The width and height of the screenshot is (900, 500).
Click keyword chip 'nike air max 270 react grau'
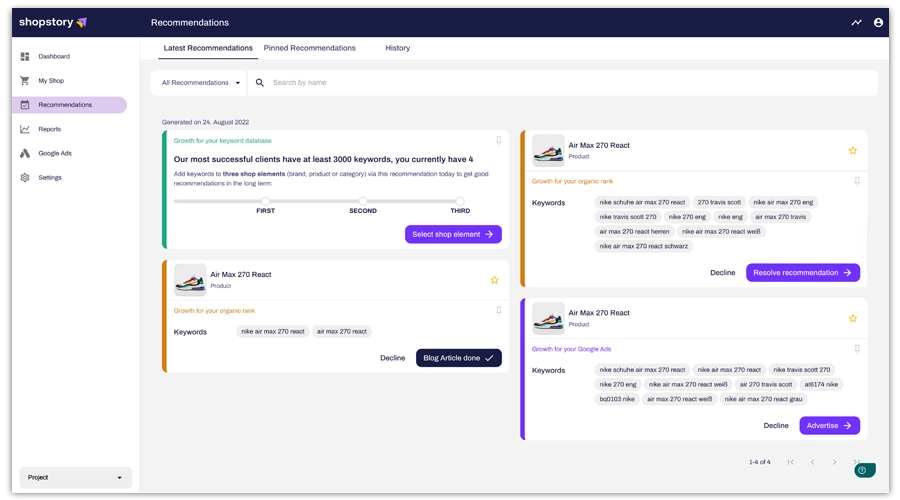(763, 399)
